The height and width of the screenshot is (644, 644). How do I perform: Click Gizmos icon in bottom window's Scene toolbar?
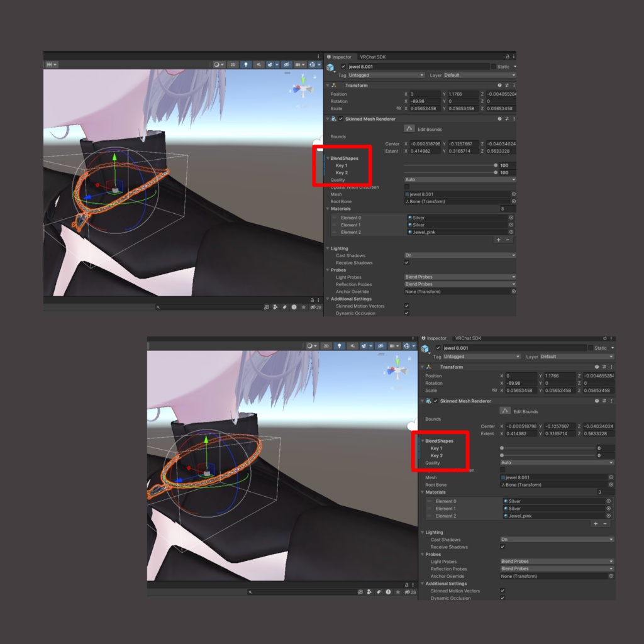point(406,346)
